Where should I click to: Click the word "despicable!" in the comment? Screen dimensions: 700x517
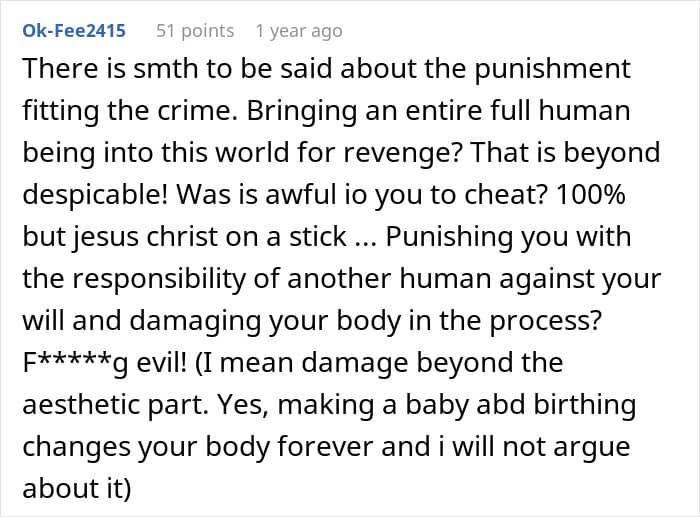pyautogui.click(x=88, y=195)
